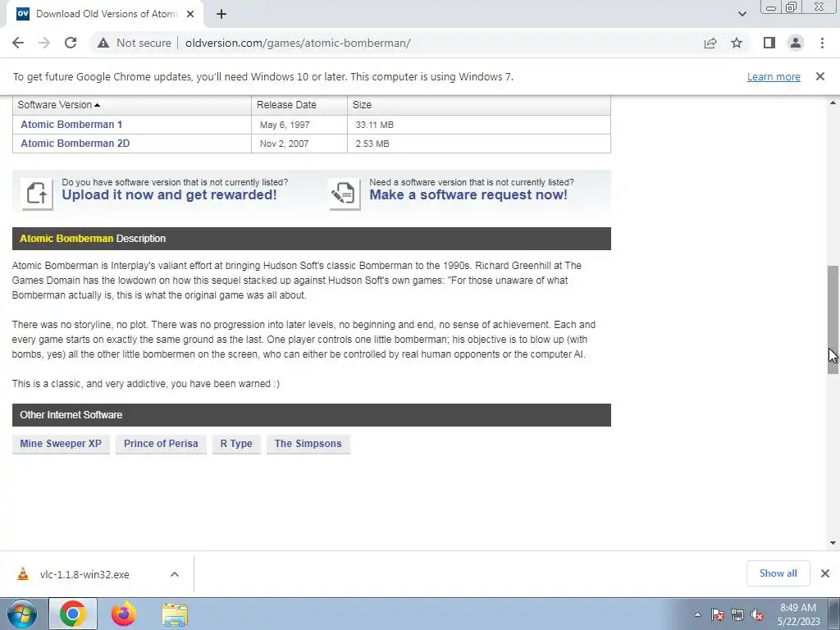Open the Chrome side panel
Image resolution: width=840 pixels, height=630 pixels.
pos(769,43)
